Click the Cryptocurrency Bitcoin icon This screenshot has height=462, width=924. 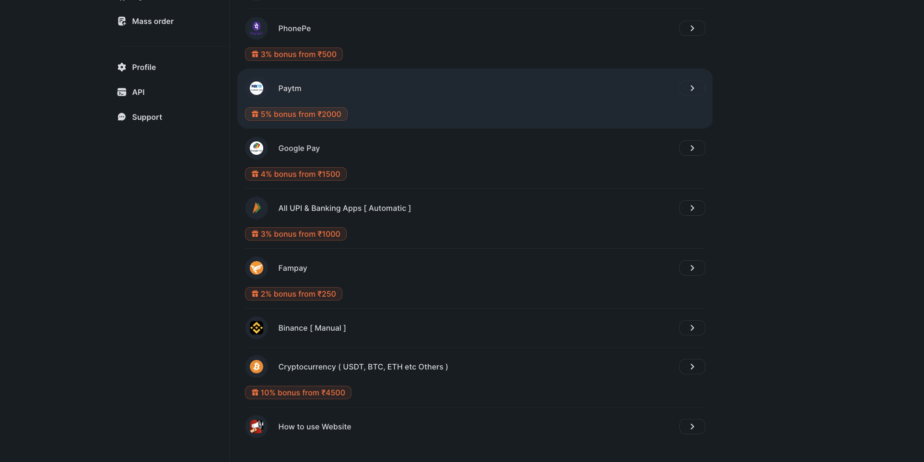(256, 367)
